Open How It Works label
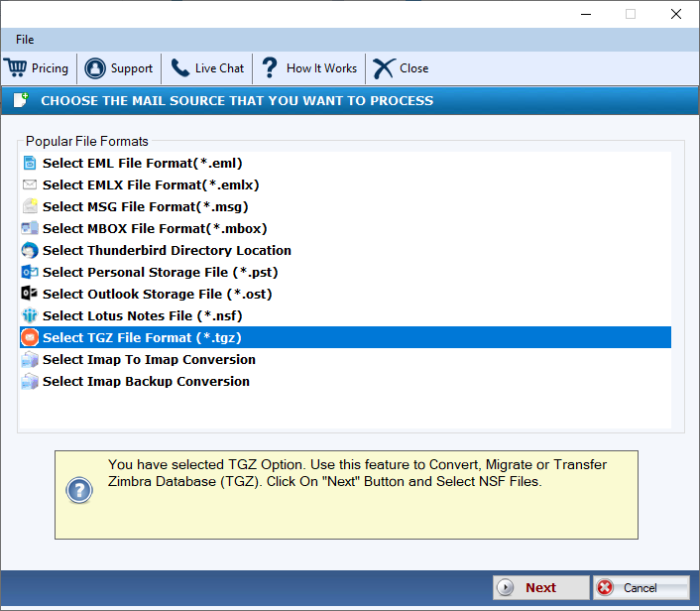Viewport: 700px width, 611px height. tap(322, 68)
